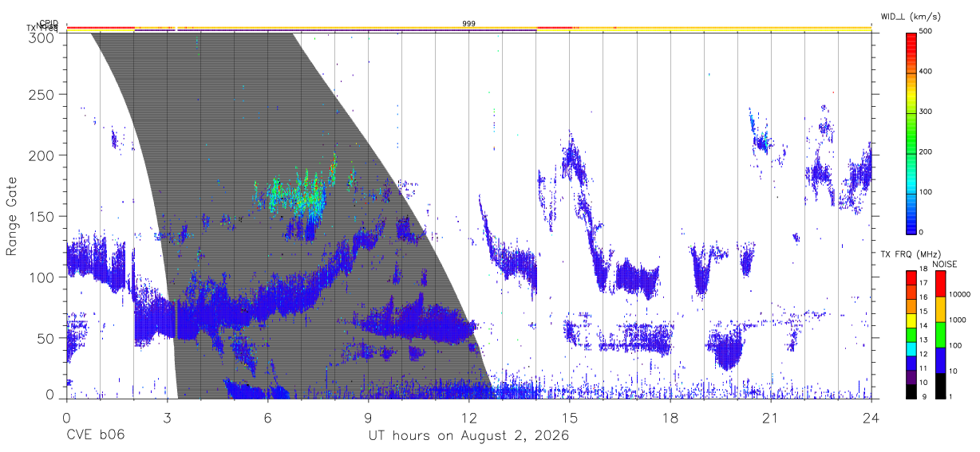Click the UT hours axis tick 3

pyautogui.click(x=168, y=417)
